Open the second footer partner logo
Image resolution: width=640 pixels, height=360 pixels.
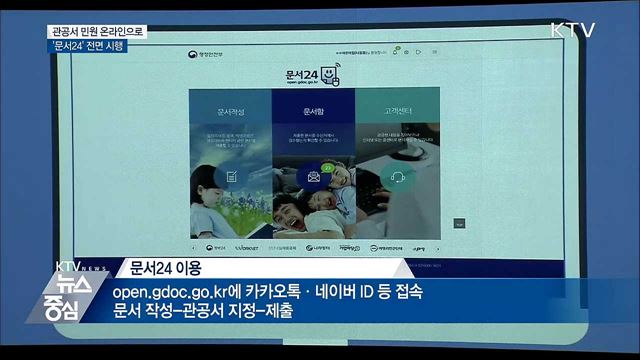click(247, 248)
